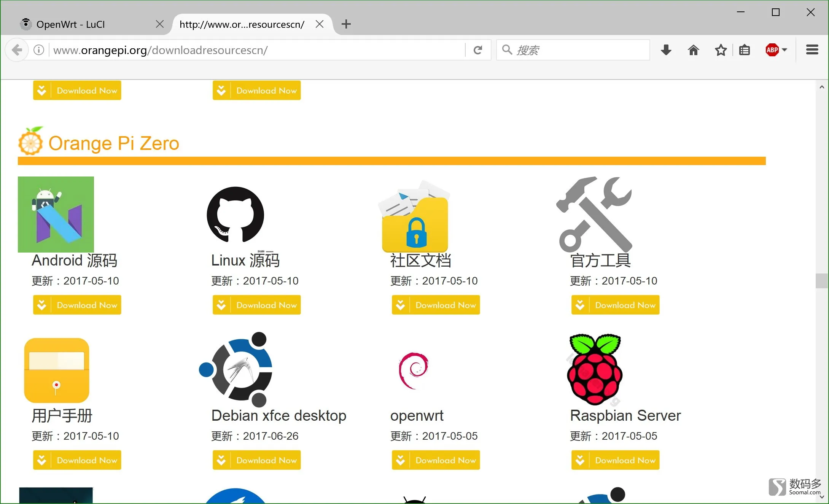Click the scrollbar up arrow
This screenshot has height=504, width=829.
[822, 87]
